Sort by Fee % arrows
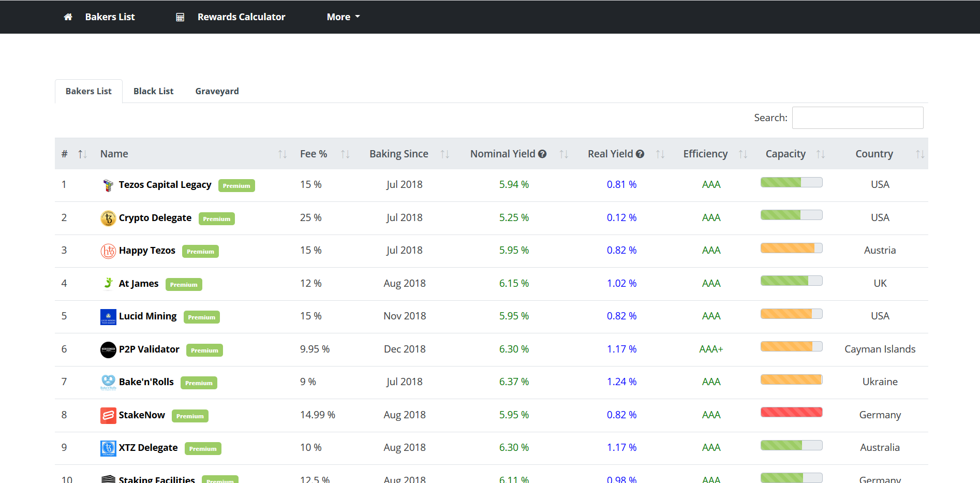Viewport: 980px width, 483px height. (345, 154)
